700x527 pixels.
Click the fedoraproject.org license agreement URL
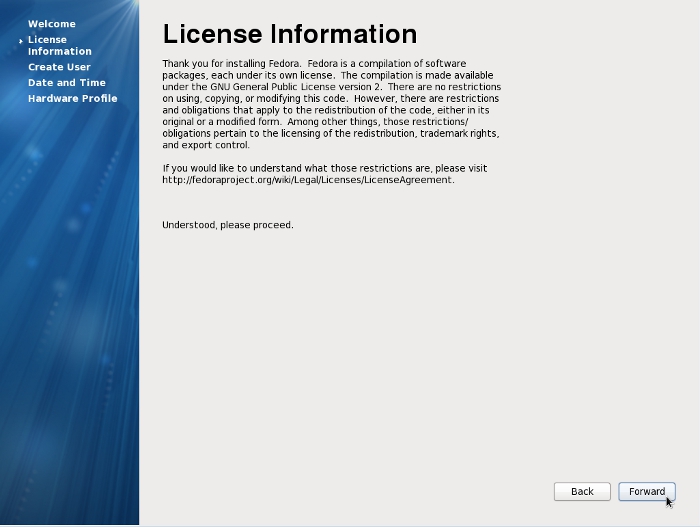(307, 180)
